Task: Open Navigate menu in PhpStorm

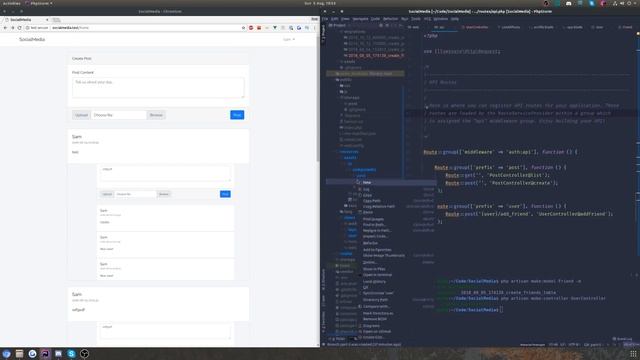Action: pos(360,19)
